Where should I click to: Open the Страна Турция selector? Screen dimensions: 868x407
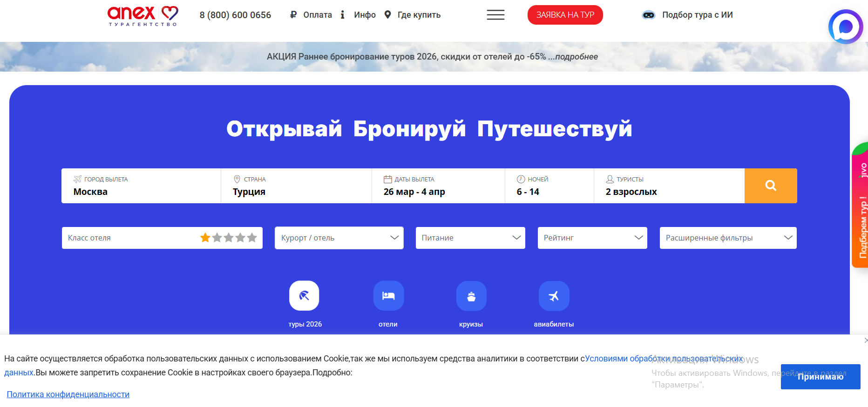tap(296, 186)
